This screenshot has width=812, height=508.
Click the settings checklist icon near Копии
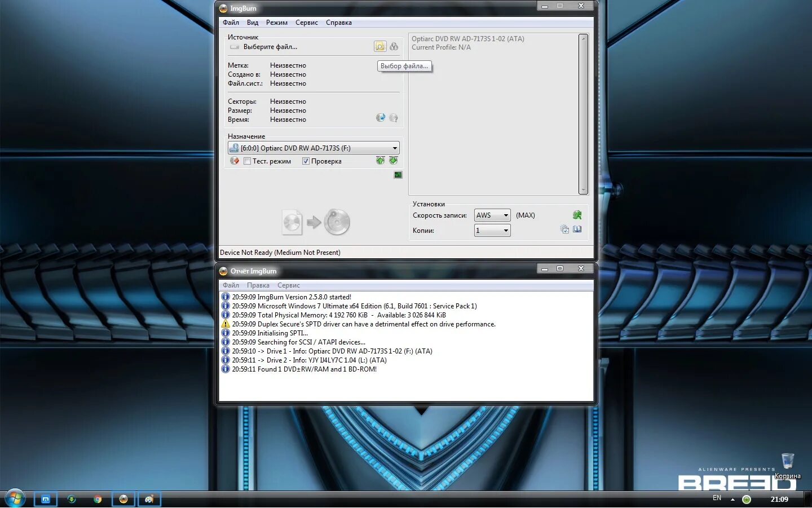click(x=564, y=229)
